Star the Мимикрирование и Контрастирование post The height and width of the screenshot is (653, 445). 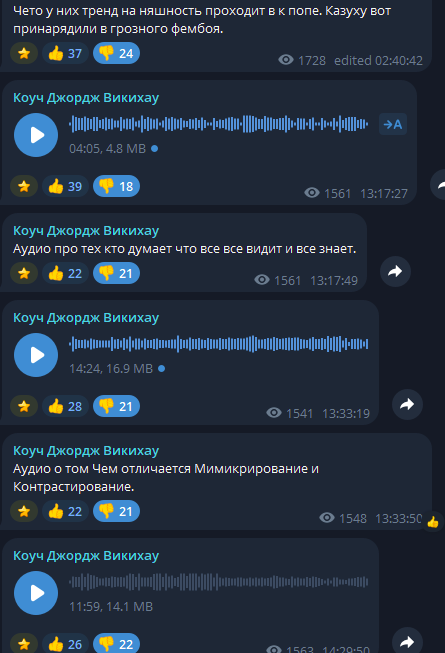(x=24, y=511)
